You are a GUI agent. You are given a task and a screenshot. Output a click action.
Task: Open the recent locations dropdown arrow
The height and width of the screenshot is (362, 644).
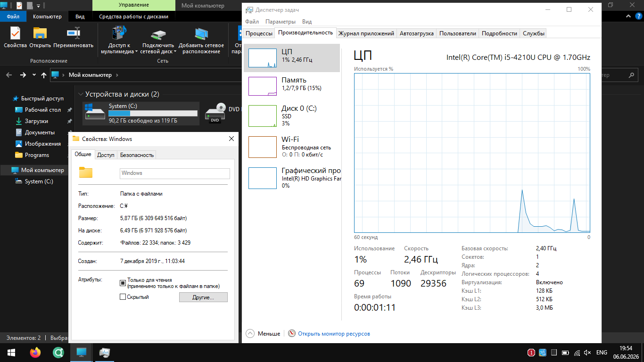[34, 75]
